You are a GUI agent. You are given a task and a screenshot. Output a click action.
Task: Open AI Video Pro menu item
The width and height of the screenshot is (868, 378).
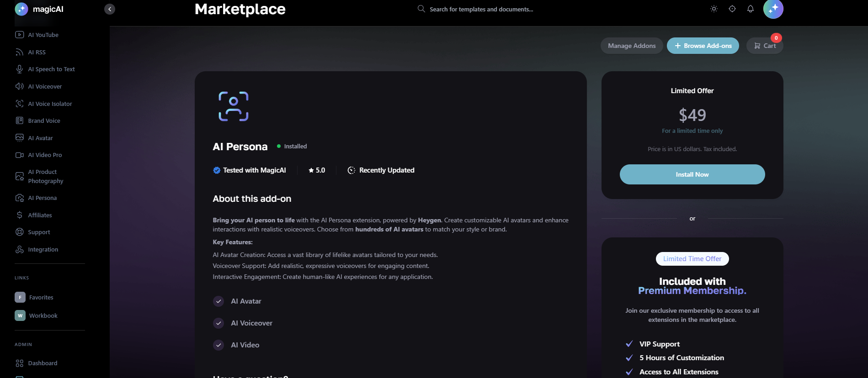(x=45, y=155)
